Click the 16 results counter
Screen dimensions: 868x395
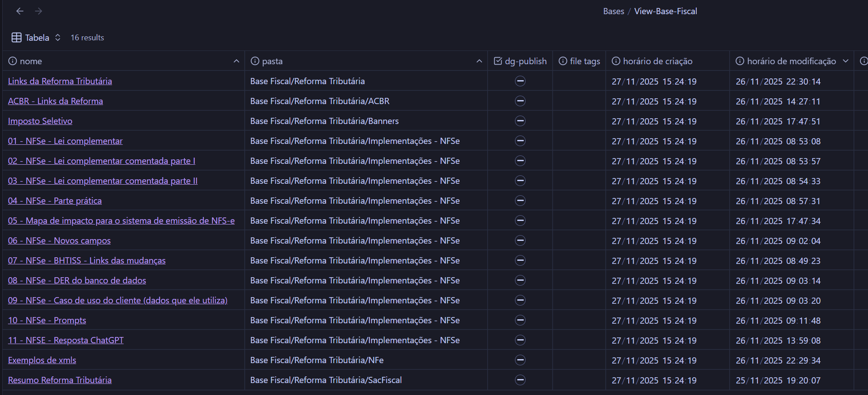point(87,38)
